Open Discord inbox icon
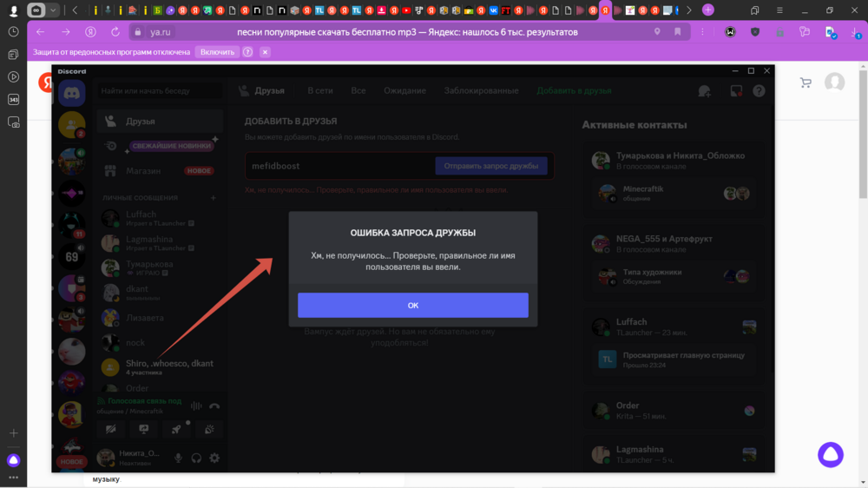The width and height of the screenshot is (868, 488). click(x=736, y=91)
